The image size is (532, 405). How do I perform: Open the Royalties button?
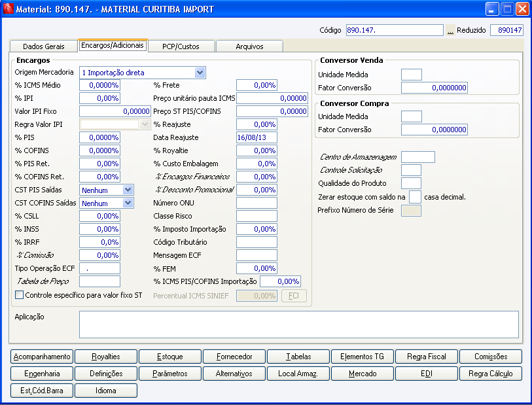tap(106, 357)
